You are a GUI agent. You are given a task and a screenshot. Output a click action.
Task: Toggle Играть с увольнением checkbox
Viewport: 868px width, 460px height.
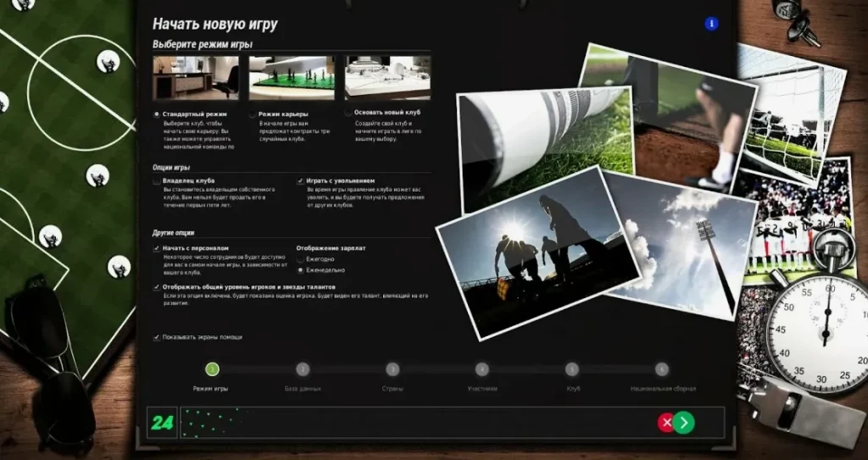301,180
